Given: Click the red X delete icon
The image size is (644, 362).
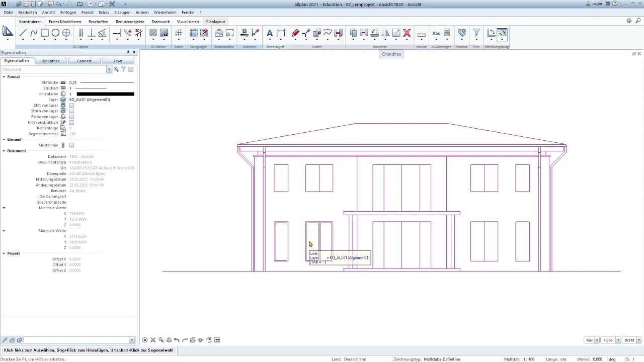Looking at the screenshot, I should pyautogui.click(x=407, y=33).
